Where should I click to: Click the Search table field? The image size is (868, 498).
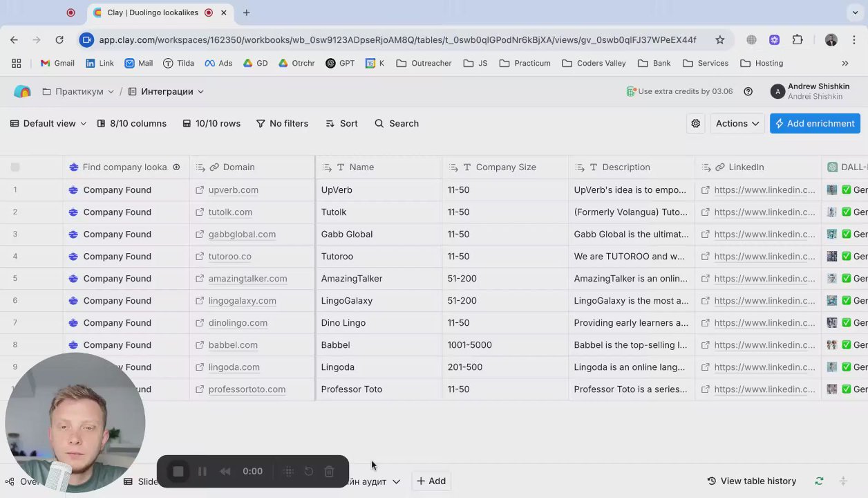[x=397, y=123]
